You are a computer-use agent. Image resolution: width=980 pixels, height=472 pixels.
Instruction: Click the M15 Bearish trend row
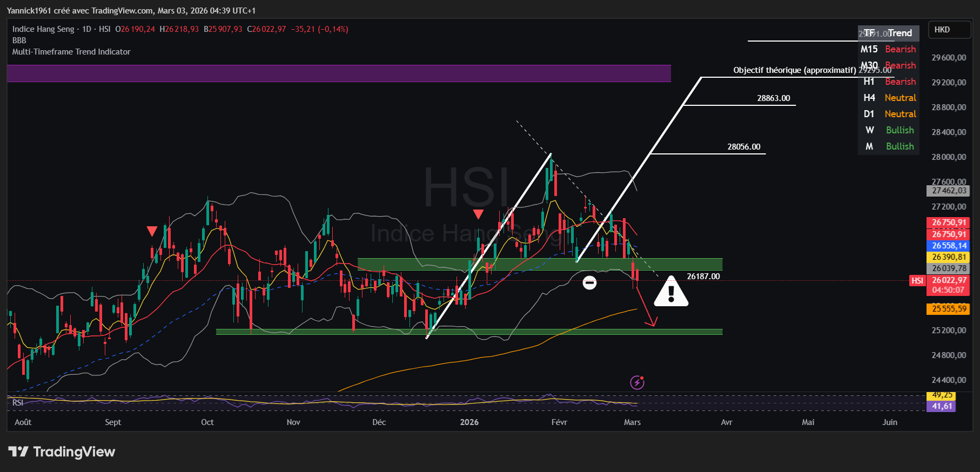[888, 49]
